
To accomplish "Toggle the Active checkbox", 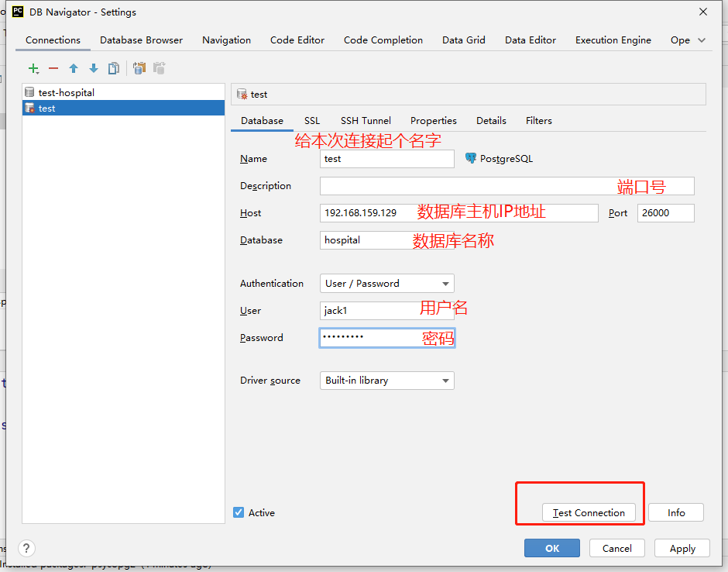I will coord(239,512).
